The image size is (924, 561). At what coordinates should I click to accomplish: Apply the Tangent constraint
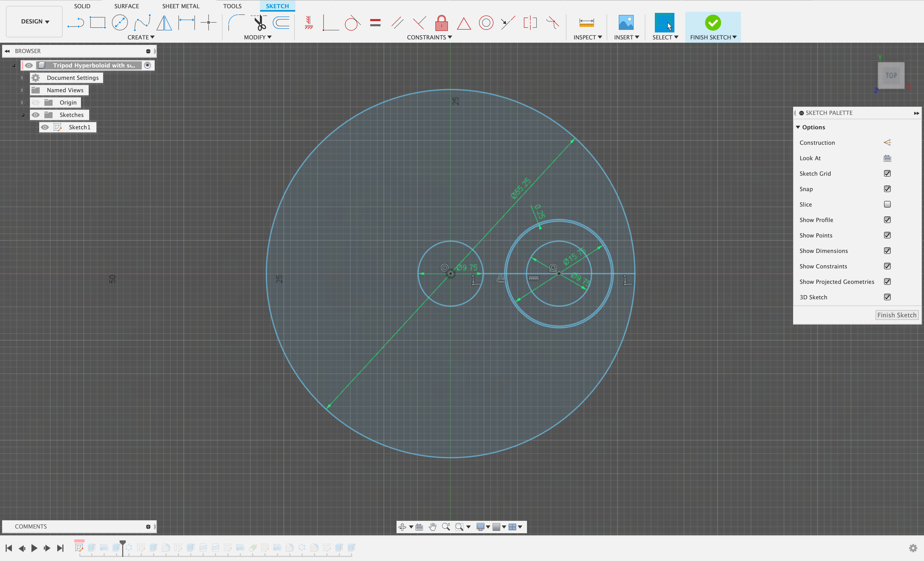point(352,22)
